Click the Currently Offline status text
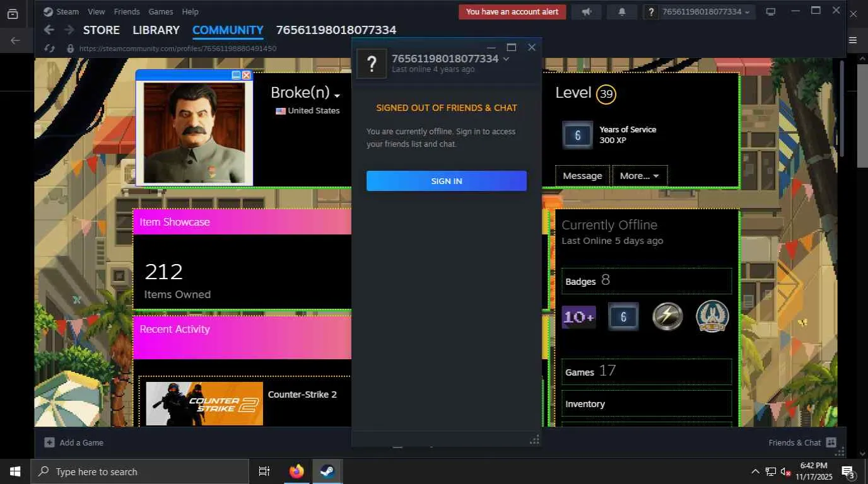The image size is (868, 484). click(x=609, y=225)
